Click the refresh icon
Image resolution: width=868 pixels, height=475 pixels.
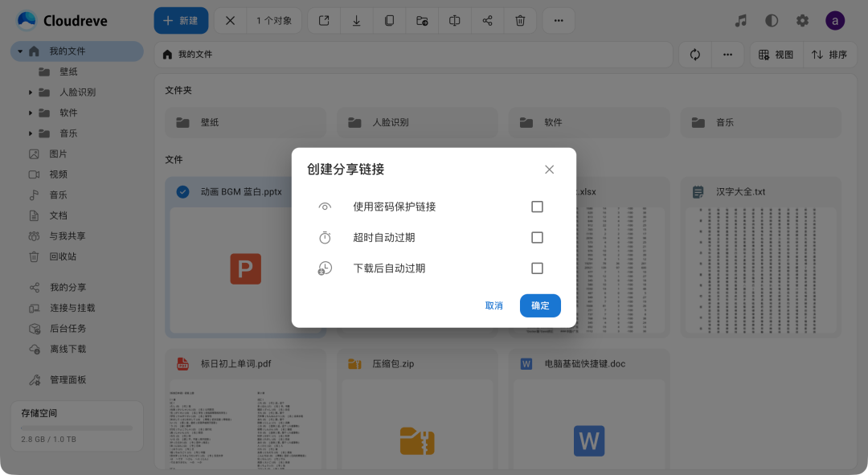click(694, 55)
